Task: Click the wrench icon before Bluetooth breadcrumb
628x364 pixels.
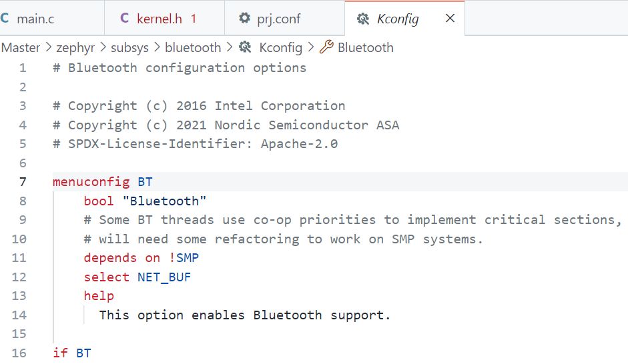Action: [x=326, y=47]
